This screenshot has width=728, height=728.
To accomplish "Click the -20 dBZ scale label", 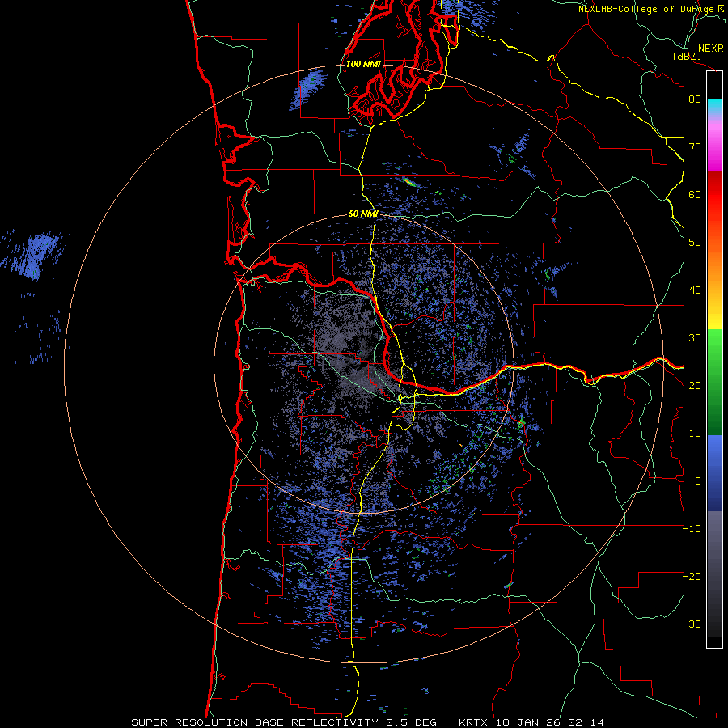I will coord(692,576).
